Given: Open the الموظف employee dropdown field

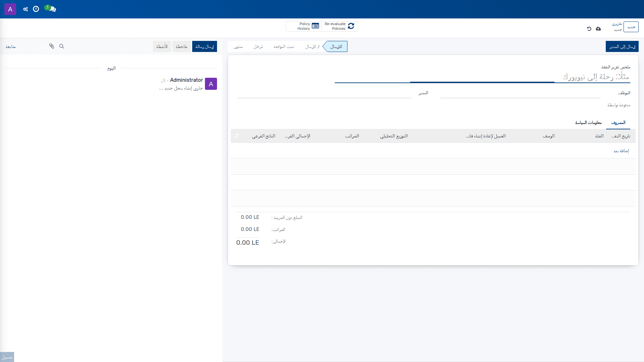Looking at the screenshot, I should [520, 93].
